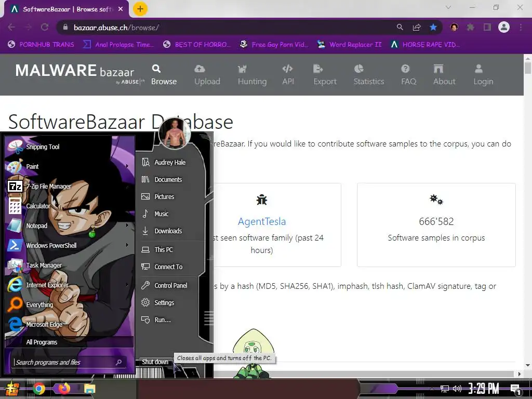
Task: Go back in Chrome
Action: pos(11,27)
